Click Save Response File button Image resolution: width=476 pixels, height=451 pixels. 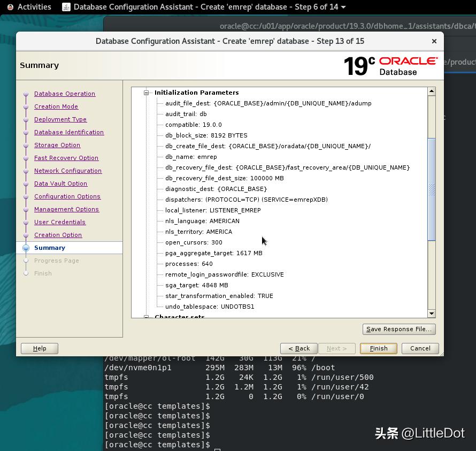pos(399,329)
